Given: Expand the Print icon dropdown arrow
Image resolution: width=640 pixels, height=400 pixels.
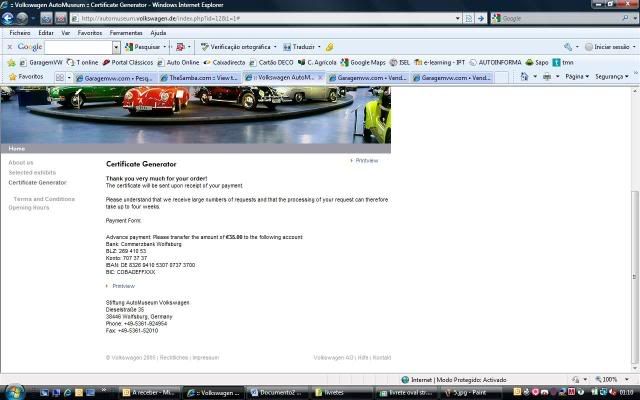Looking at the screenshot, I should (557, 76).
